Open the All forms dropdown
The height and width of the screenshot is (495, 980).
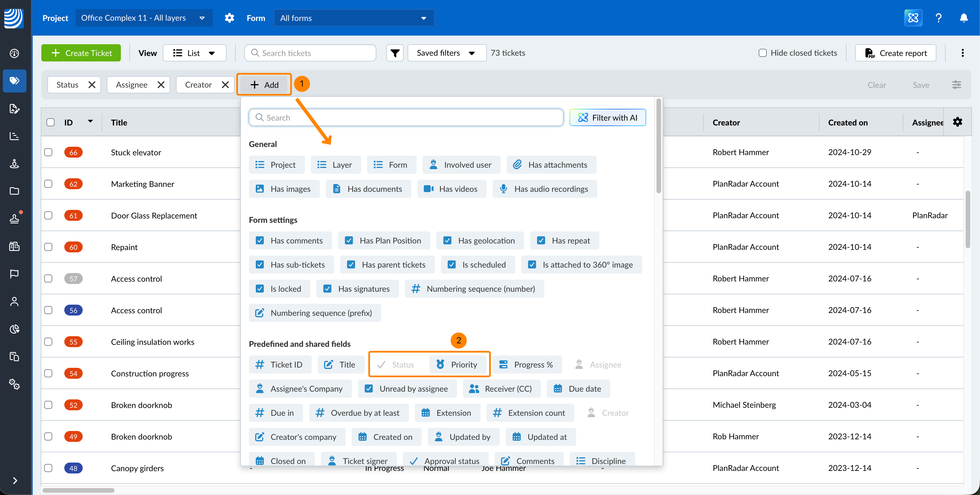(354, 18)
